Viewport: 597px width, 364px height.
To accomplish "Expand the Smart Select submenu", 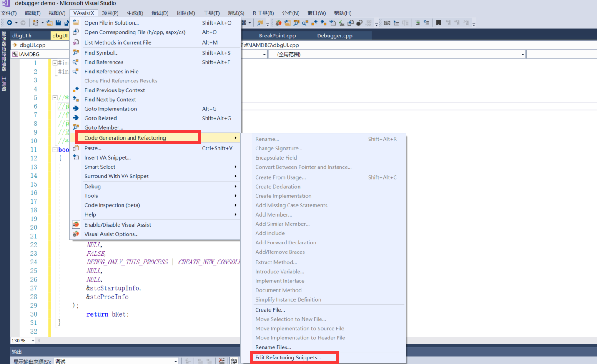I will [155, 167].
